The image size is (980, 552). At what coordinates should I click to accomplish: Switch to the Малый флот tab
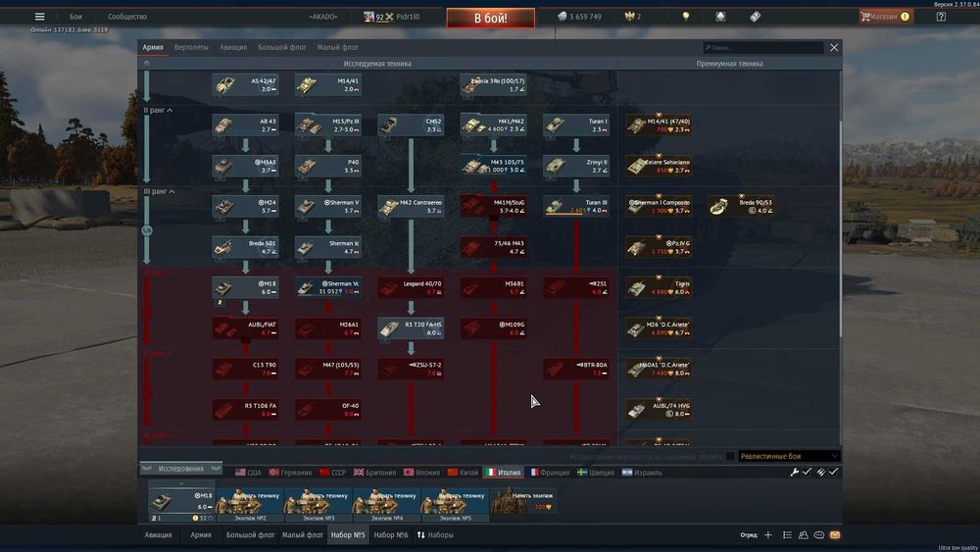pyautogui.click(x=337, y=47)
